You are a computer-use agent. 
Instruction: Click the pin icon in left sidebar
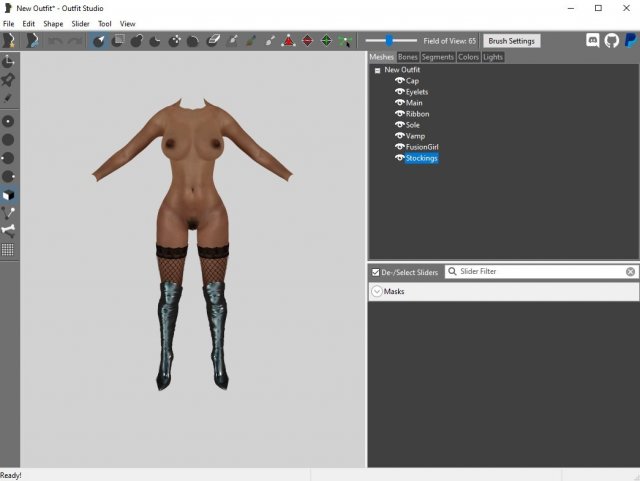(x=8, y=80)
